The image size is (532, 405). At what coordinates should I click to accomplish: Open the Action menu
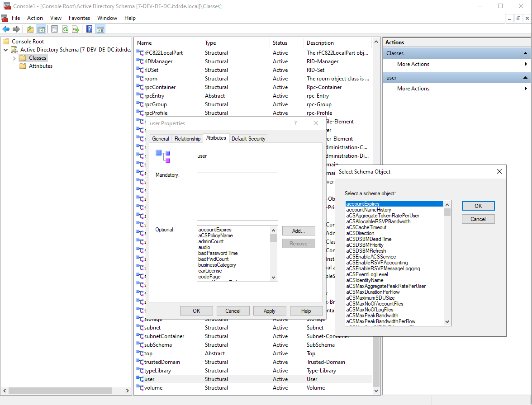(35, 18)
